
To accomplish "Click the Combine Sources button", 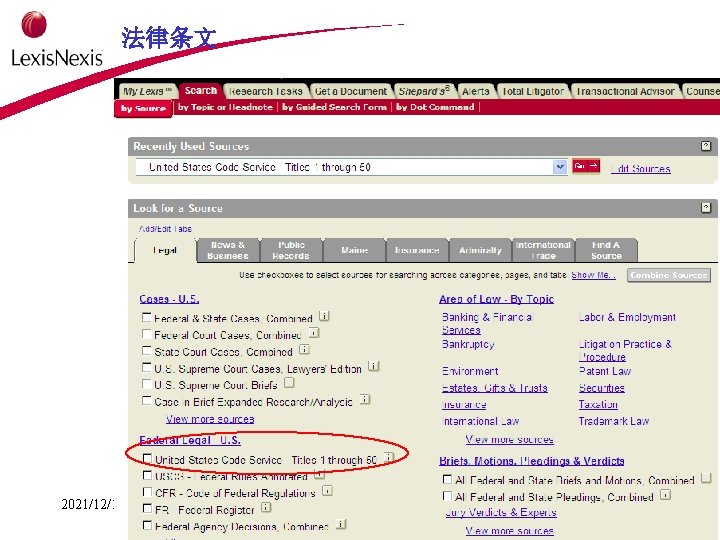I will 669,275.
